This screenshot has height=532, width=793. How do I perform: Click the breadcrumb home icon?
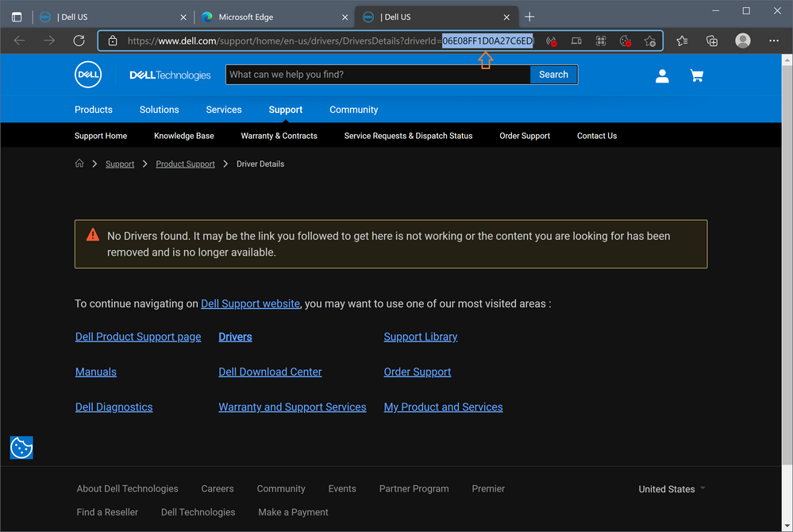click(x=79, y=164)
